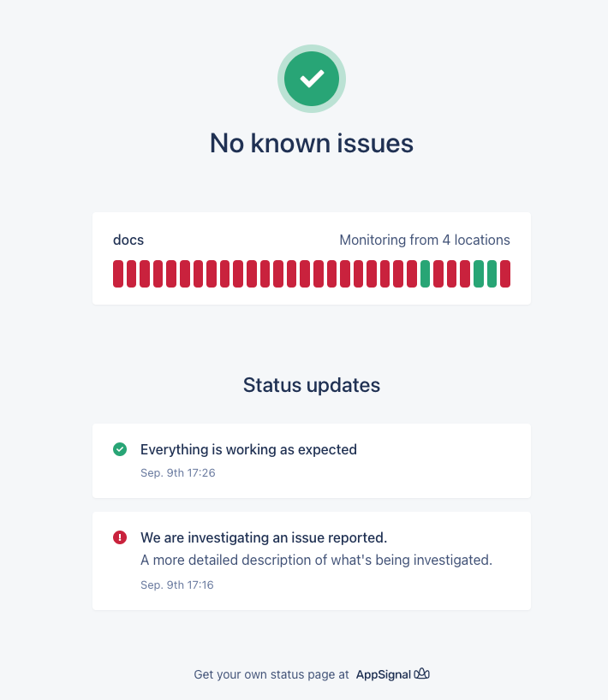Click the second-to-last green uptime bar
Viewport: 608px width, 700px height.
[x=479, y=274]
